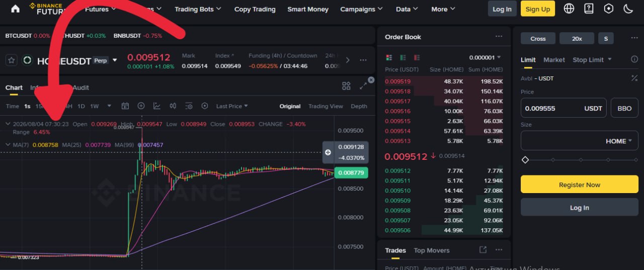Change size unit HOME dropdown

pyautogui.click(x=619, y=141)
